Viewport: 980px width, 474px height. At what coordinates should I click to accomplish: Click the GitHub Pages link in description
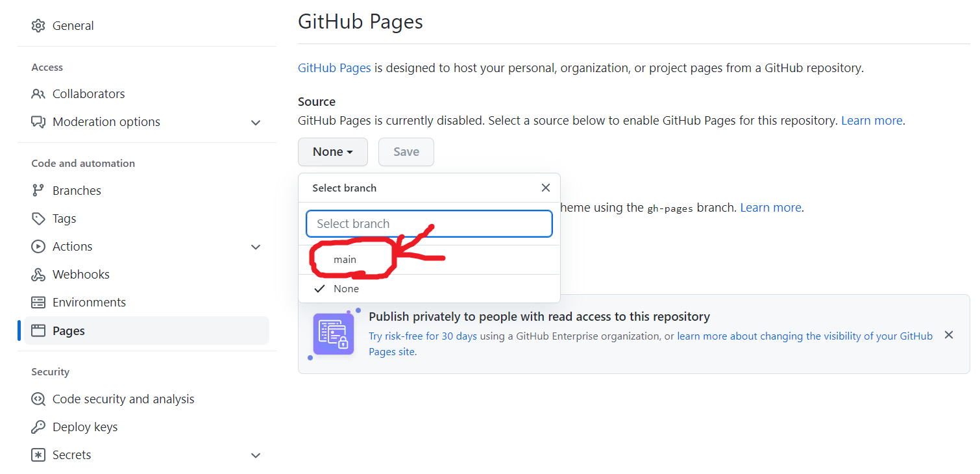click(334, 68)
